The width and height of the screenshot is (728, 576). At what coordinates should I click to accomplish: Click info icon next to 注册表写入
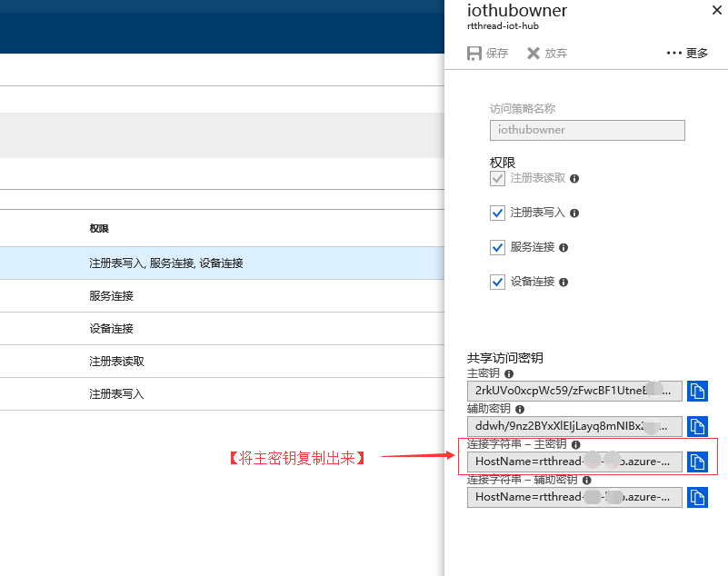[574, 214]
